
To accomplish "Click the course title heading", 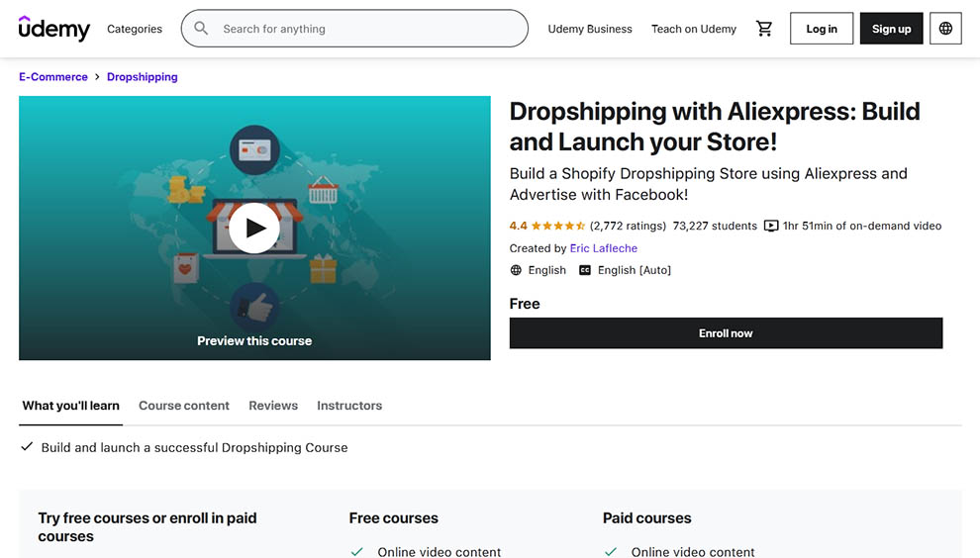I will coord(715,127).
